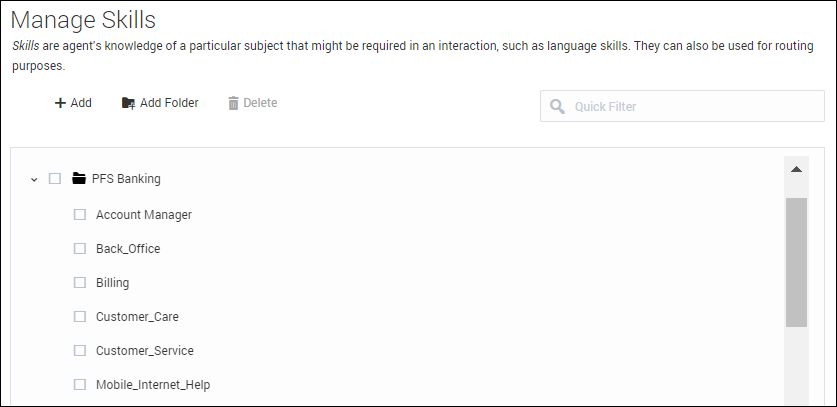
Task: Click the Add button label
Action: tap(81, 103)
